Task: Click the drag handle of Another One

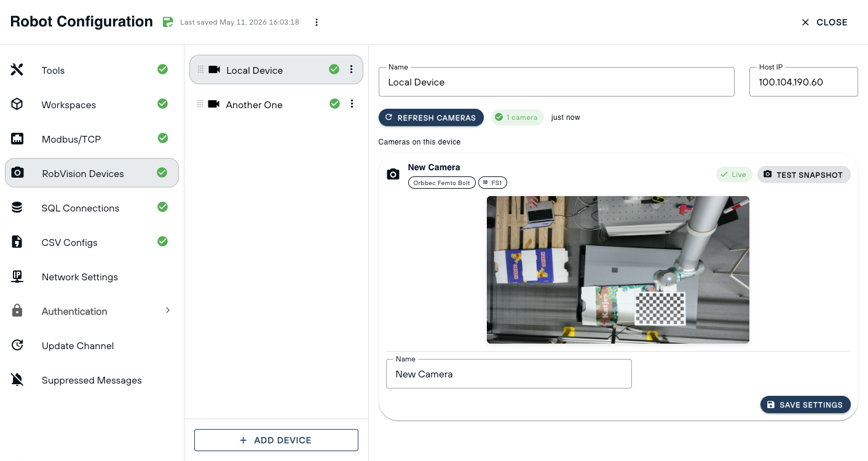Action: (x=200, y=104)
